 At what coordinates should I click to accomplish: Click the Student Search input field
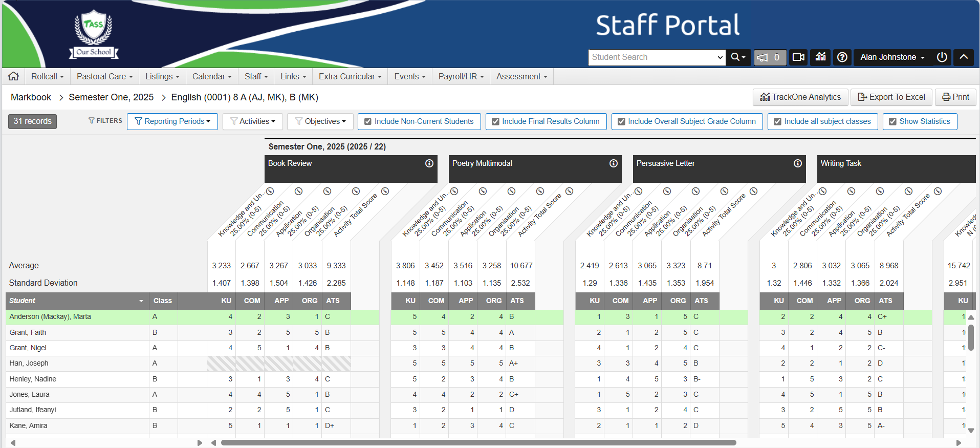(652, 57)
